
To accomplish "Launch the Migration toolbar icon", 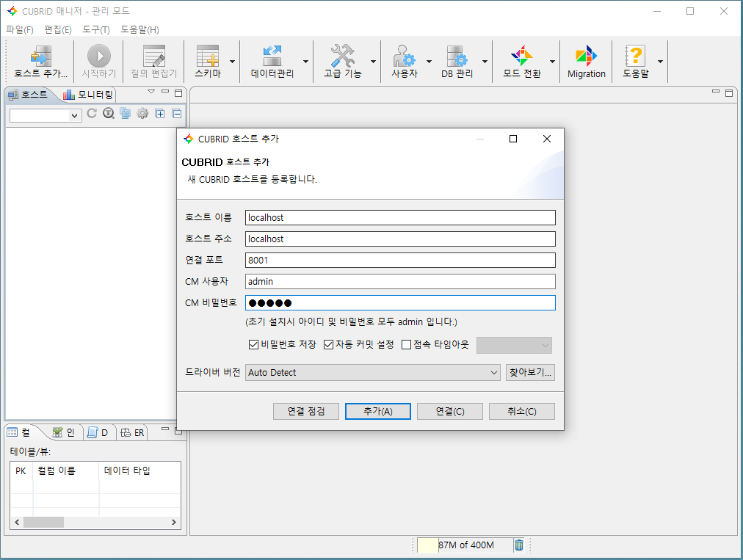I will 586,56.
